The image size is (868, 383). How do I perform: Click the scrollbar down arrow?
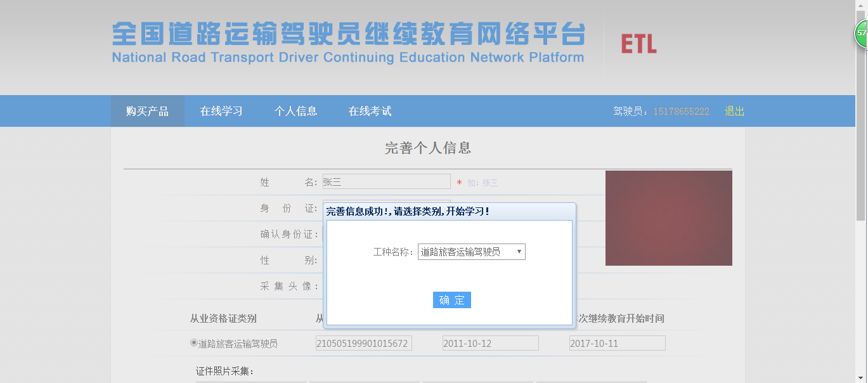(x=861, y=378)
